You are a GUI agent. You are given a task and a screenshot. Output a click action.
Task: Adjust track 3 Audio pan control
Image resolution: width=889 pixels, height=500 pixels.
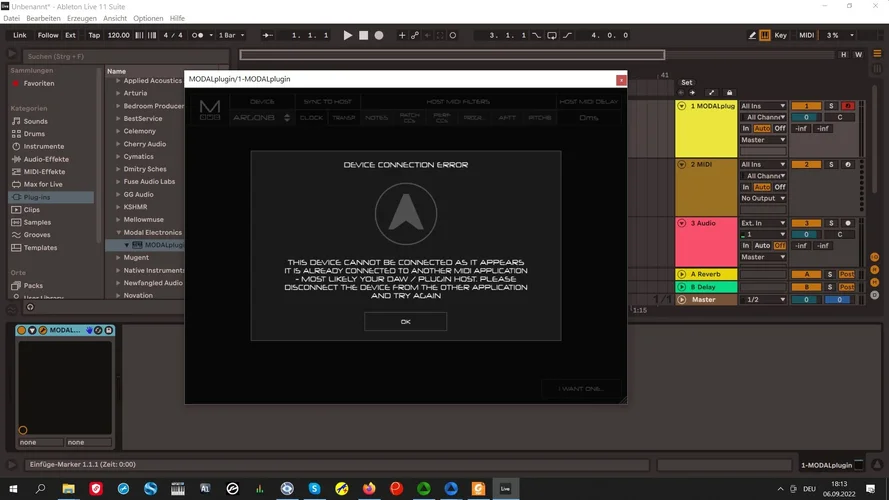840,235
